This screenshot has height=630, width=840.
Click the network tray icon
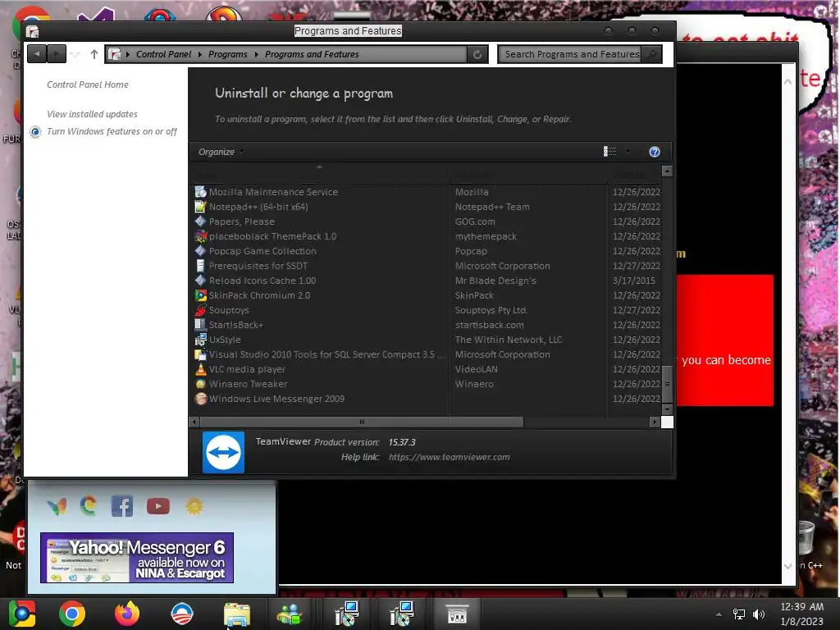tap(739, 614)
